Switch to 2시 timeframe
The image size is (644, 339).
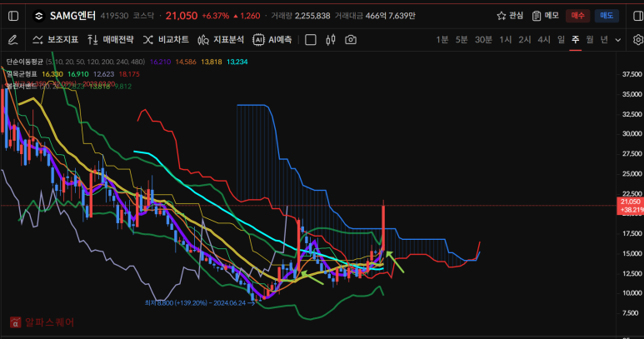[x=525, y=40]
